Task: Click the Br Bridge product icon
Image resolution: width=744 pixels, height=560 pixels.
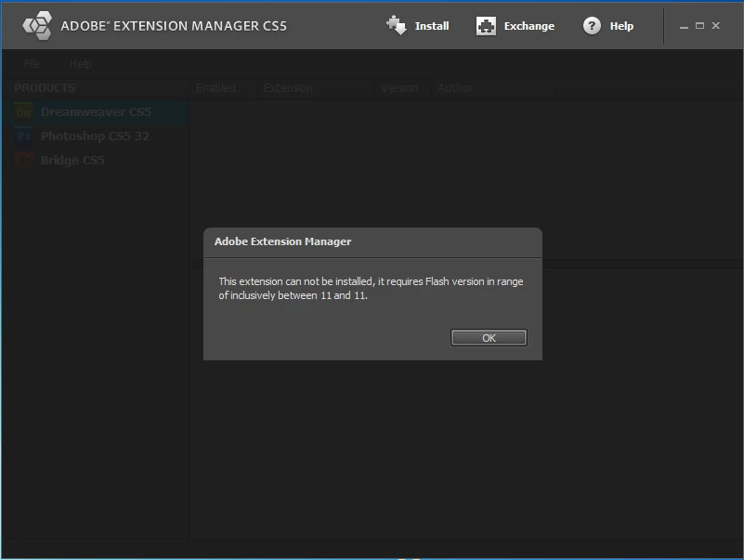Action: [24, 161]
